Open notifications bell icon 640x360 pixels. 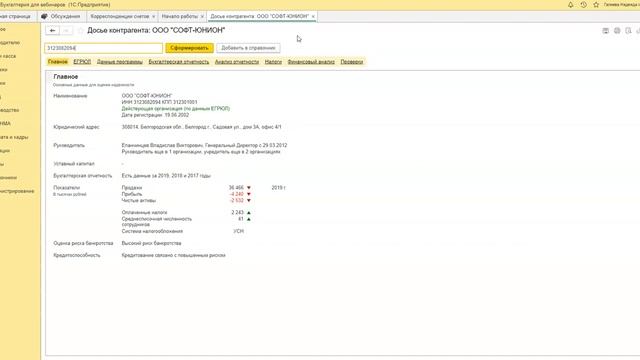tap(571, 5)
